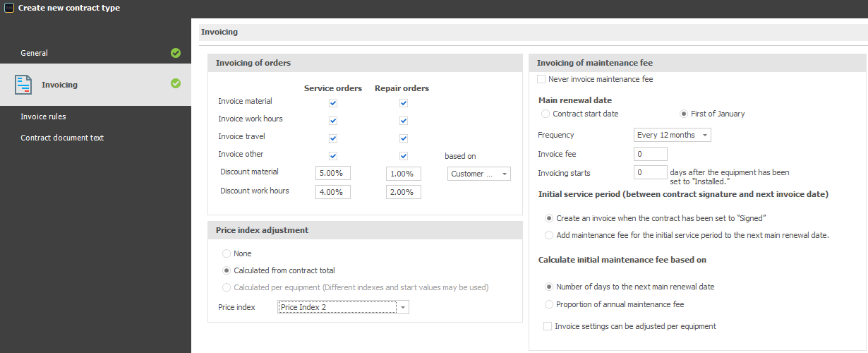
Task: Click the Invoice fee label
Action: click(x=557, y=154)
